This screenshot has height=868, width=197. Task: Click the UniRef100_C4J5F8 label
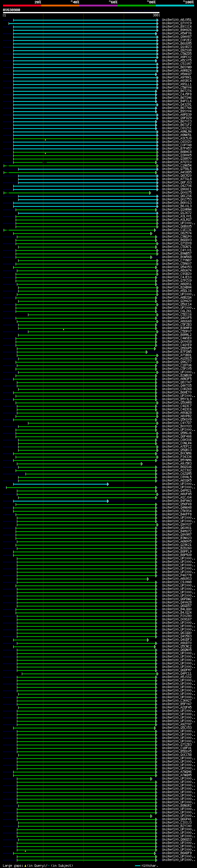pos(176,94)
